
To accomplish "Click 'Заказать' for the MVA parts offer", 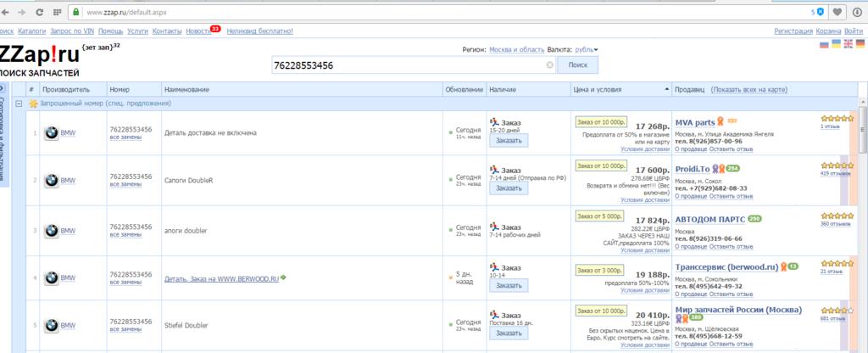I will (509, 141).
